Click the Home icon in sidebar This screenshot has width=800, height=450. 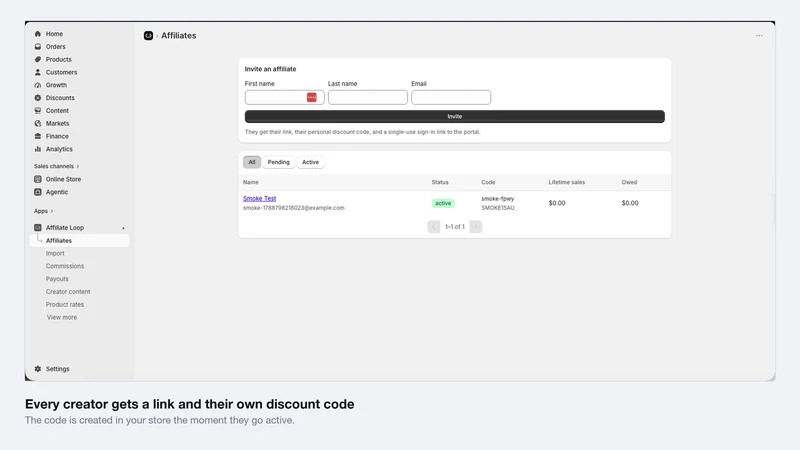tap(38, 34)
